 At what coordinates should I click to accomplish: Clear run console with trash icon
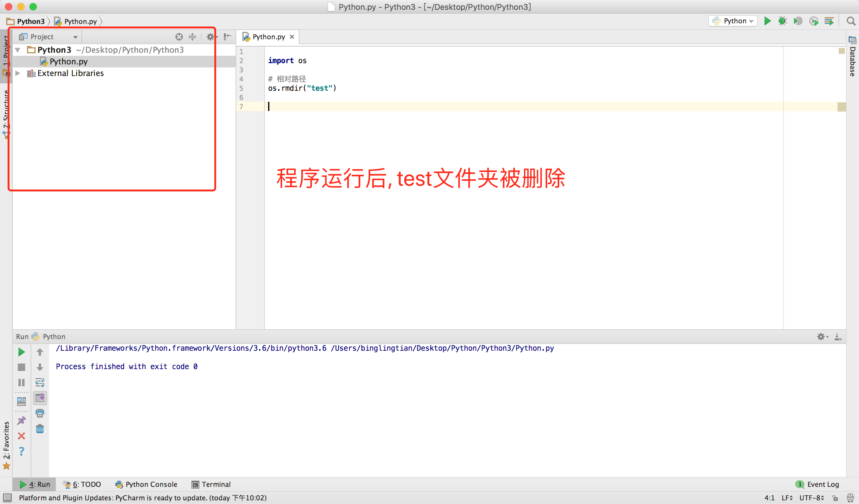pos(40,429)
